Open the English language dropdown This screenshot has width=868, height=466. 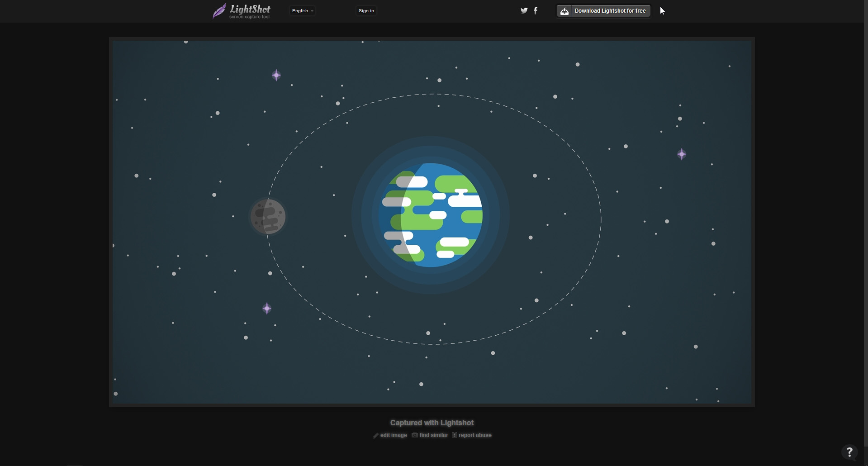pos(302,11)
